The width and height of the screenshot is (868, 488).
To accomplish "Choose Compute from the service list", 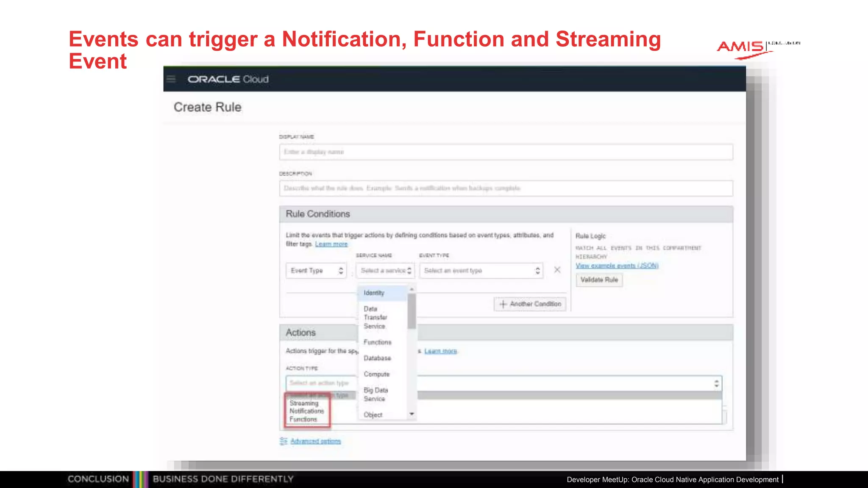I will click(383, 374).
